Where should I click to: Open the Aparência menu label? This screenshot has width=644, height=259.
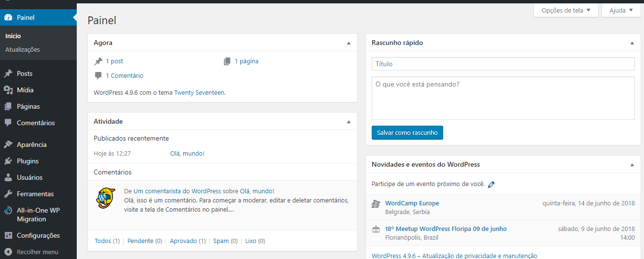pyautogui.click(x=32, y=144)
